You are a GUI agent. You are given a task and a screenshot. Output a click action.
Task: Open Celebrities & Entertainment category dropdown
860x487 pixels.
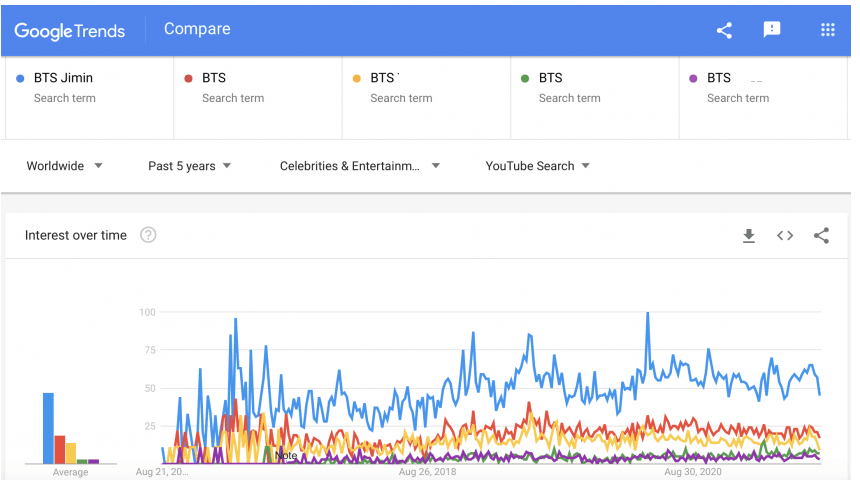click(360, 166)
